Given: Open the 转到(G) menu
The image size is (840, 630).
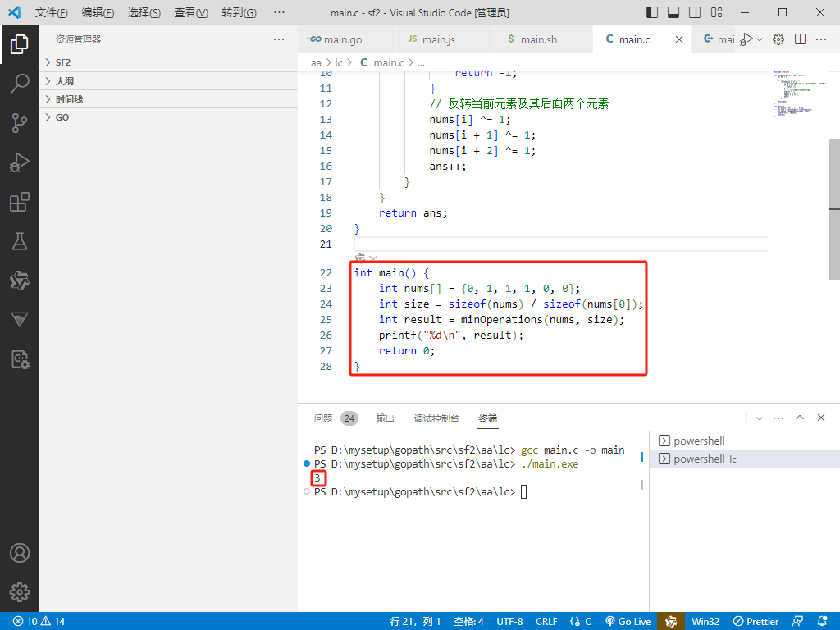Looking at the screenshot, I should click(x=239, y=12).
